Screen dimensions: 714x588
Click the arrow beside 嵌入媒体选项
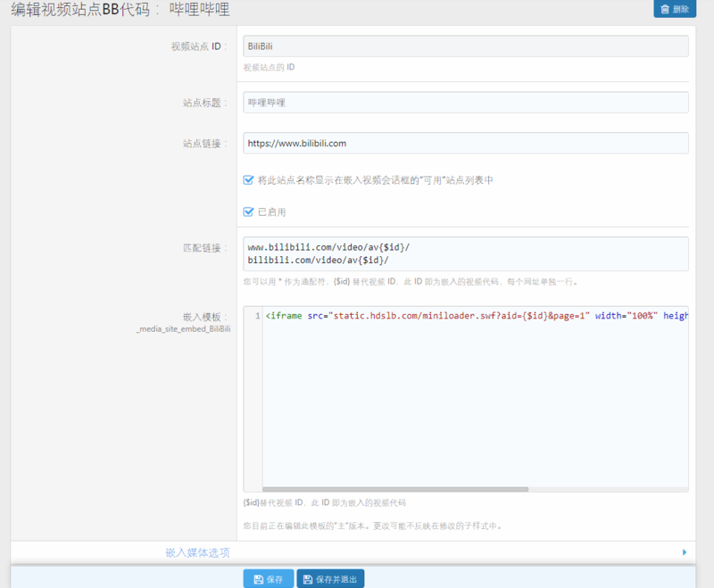[x=684, y=552]
